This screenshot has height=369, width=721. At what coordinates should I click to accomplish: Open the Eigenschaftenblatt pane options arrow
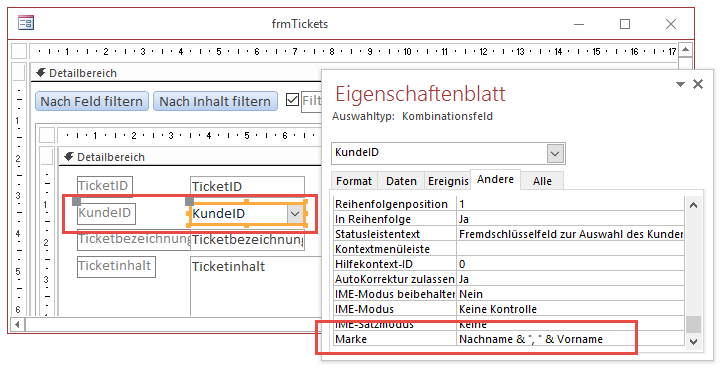pyautogui.click(x=681, y=84)
